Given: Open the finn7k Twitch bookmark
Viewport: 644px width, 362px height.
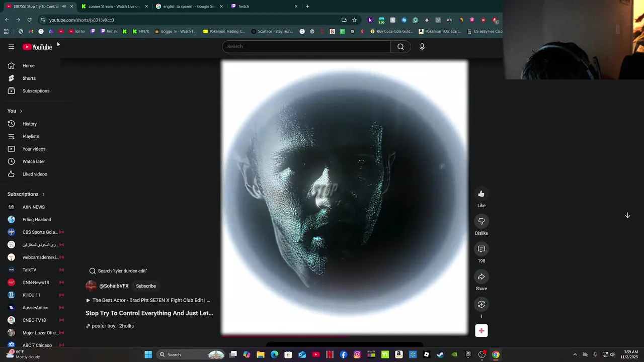Looking at the screenshot, I should coord(109,32).
